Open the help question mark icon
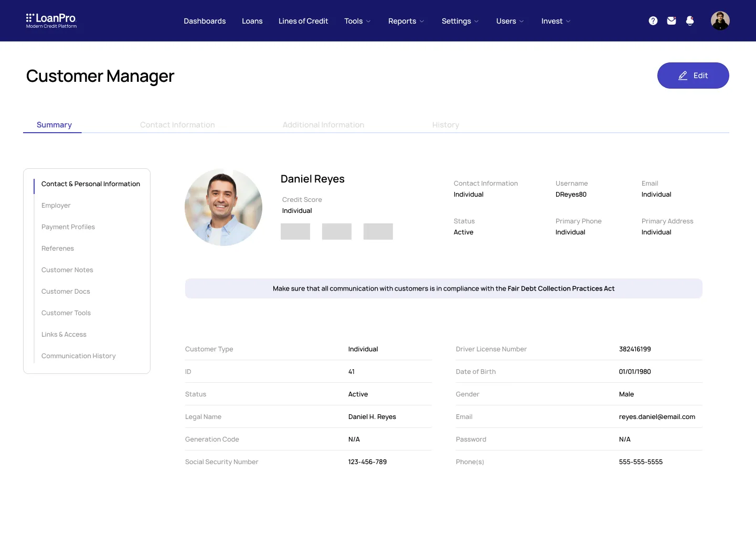The image size is (756, 537). point(653,21)
